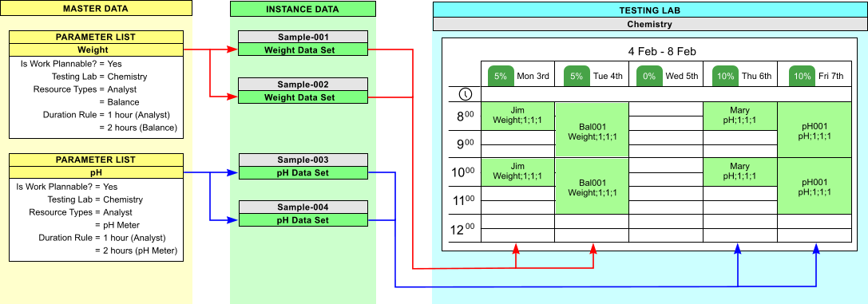
Task: Open the pH parameter list header
Action: click(97, 172)
